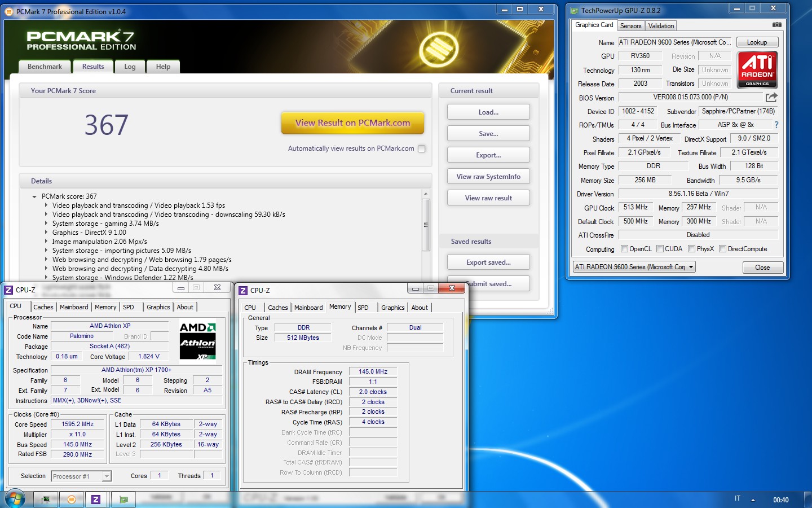The image size is (812, 508).
Task: Click the Bus Interface question mark help icon
Action: [x=776, y=125]
